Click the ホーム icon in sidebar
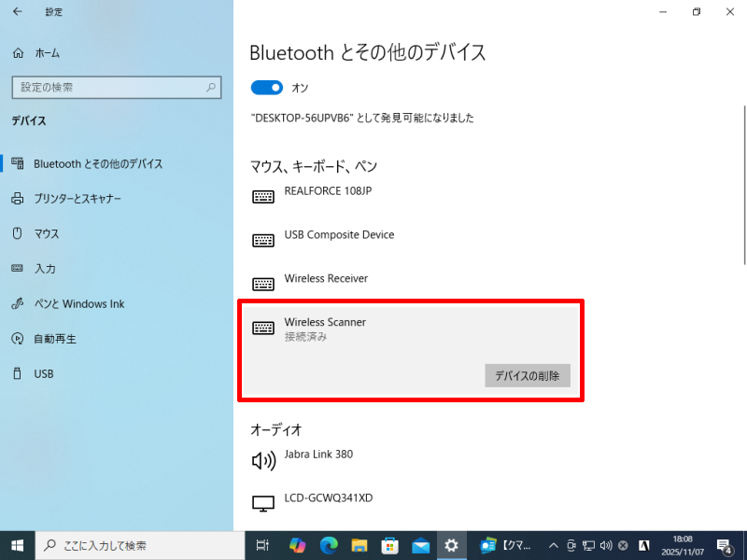 tap(18, 53)
